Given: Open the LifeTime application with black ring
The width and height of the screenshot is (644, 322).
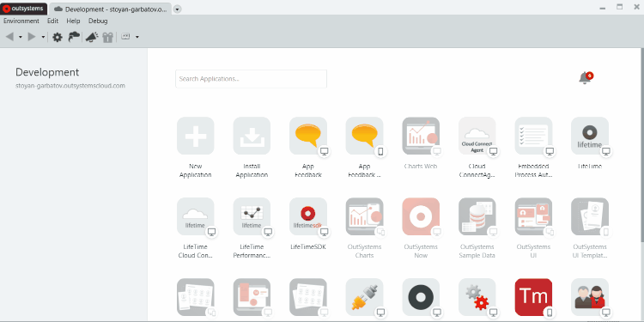Looking at the screenshot, I should 590,136.
